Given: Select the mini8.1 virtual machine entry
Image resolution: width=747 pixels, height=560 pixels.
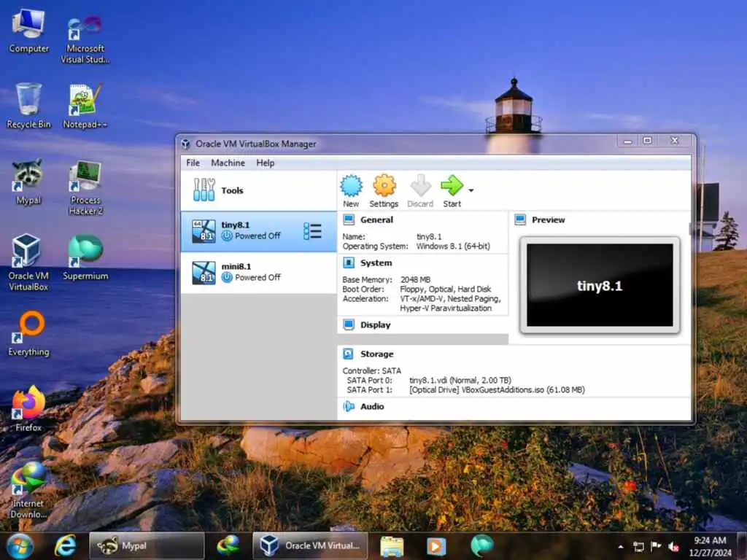Looking at the screenshot, I should pyautogui.click(x=259, y=273).
